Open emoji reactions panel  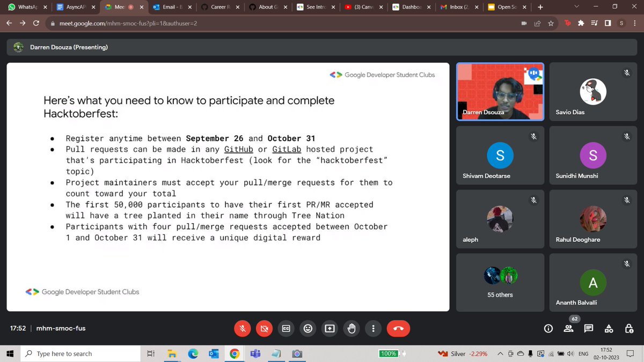pos(308,328)
